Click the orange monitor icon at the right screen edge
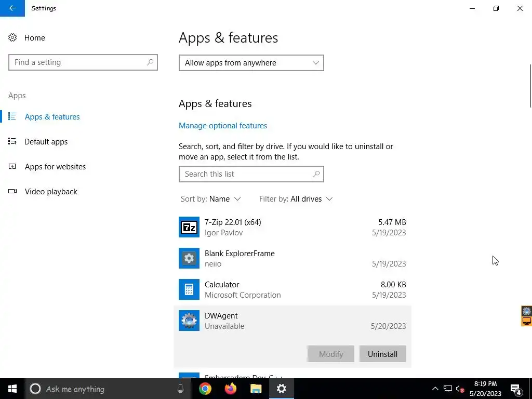The height and width of the screenshot is (399, 532). [x=527, y=321]
